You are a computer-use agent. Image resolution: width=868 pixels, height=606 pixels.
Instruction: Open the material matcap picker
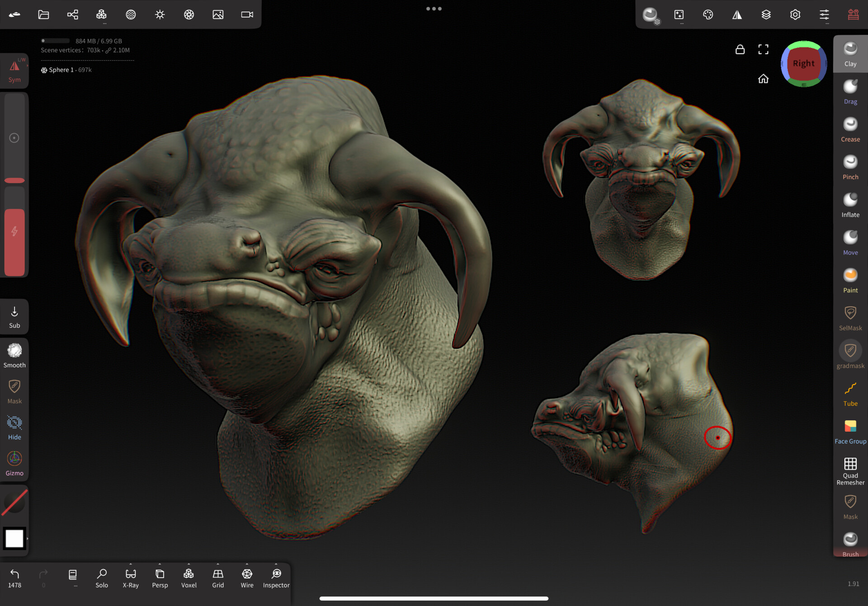pyautogui.click(x=650, y=14)
